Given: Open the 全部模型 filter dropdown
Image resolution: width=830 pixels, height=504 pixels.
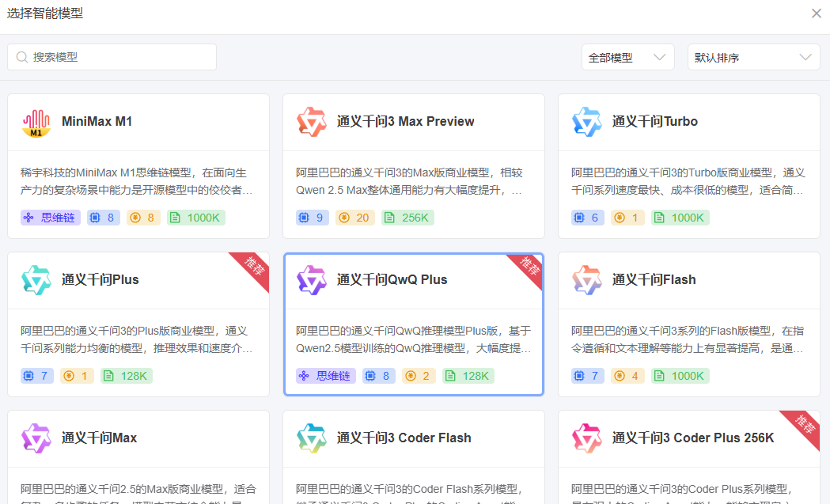Looking at the screenshot, I should click(627, 57).
